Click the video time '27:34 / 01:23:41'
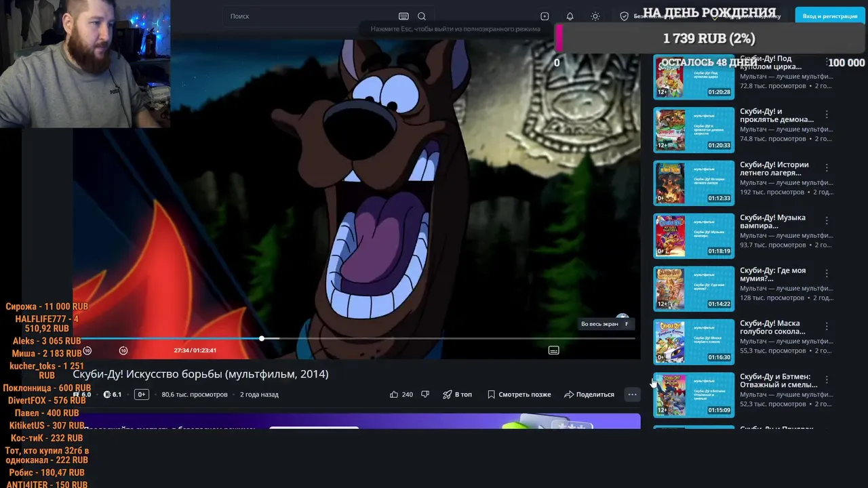Screen dimensions: 868x488 tap(195, 350)
